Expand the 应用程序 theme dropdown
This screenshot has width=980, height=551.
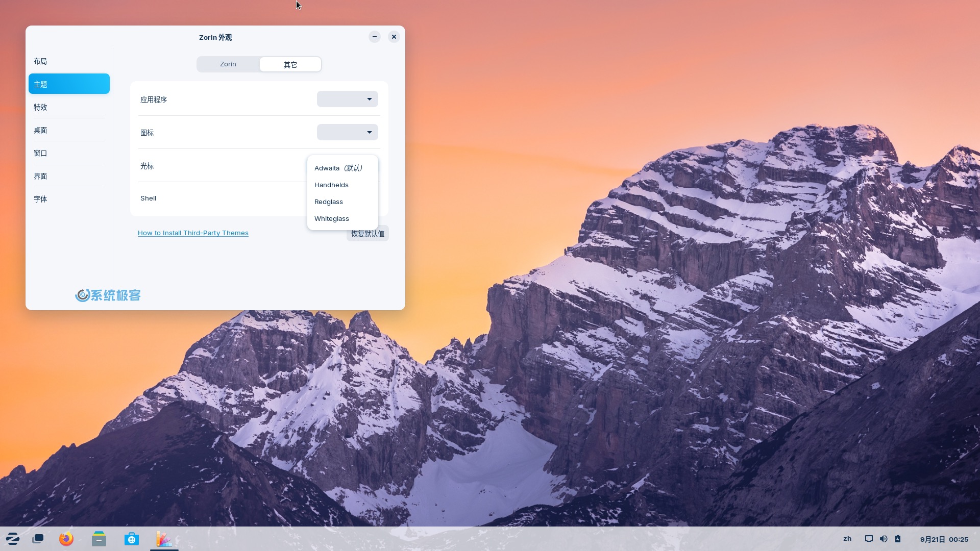(348, 99)
